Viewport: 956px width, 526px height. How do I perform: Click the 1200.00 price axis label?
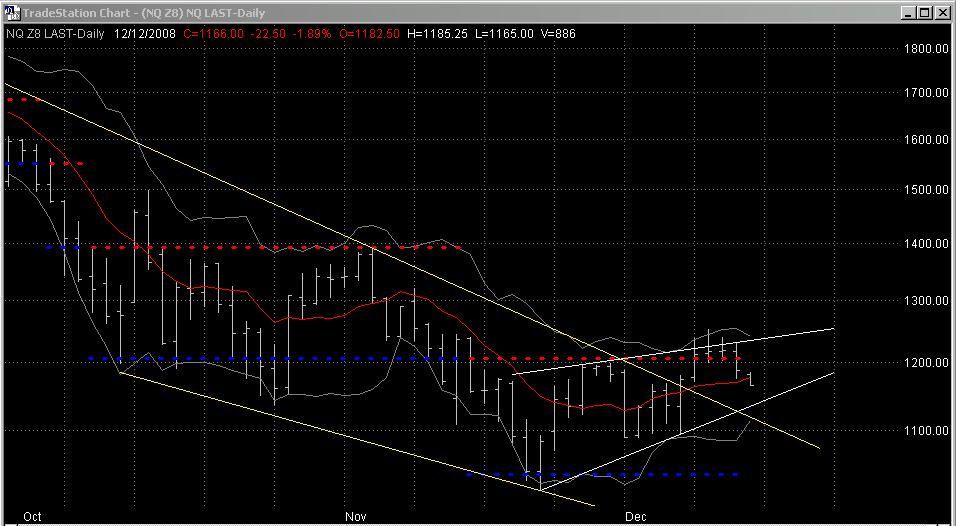click(927, 363)
